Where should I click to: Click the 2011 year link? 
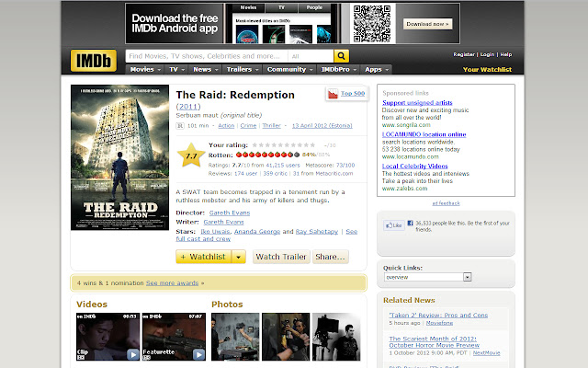(x=188, y=107)
